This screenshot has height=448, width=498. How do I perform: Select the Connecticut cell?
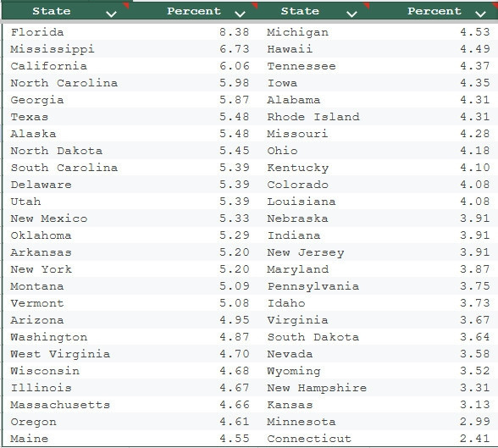(314, 439)
